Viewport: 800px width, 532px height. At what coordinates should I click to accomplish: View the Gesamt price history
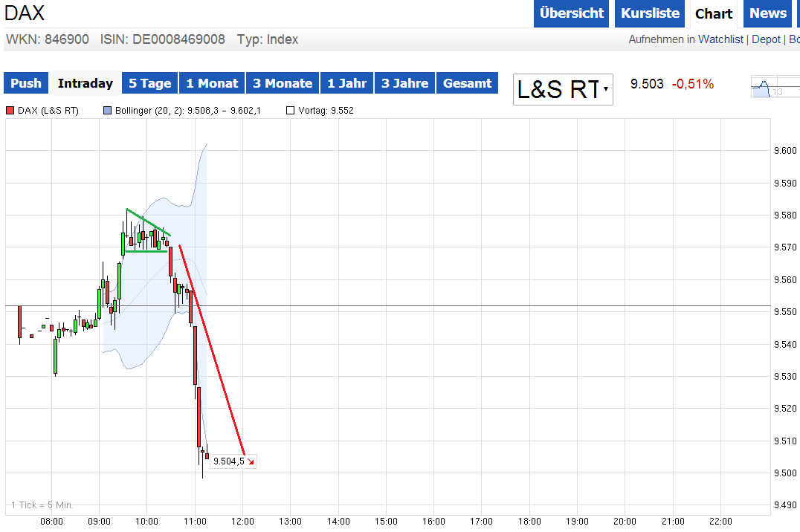click(467, 83)
